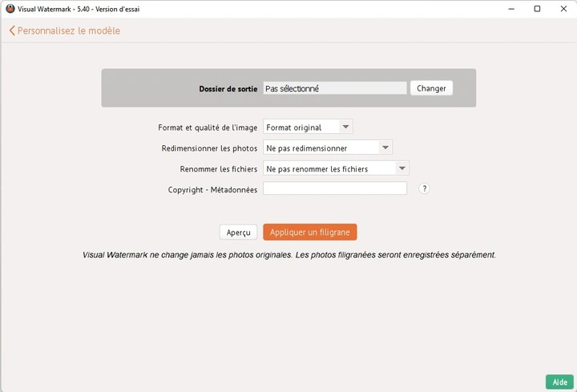Focus the Dossier de sortie path field
Screen dimensions: 577x392
tap(335, 88)
